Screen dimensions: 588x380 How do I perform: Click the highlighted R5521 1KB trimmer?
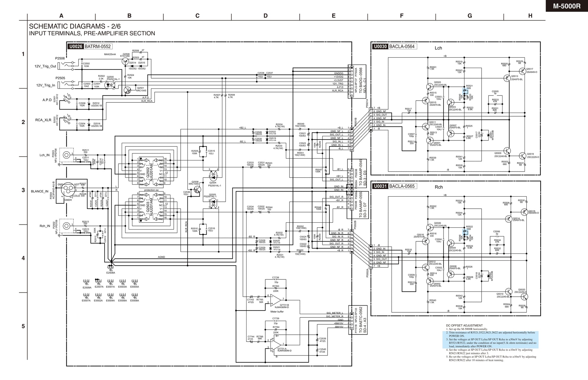[x=465, y=92]
